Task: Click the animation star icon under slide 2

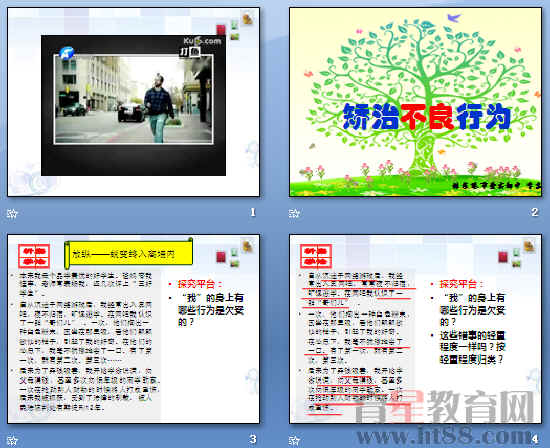Action: [294, 213]
